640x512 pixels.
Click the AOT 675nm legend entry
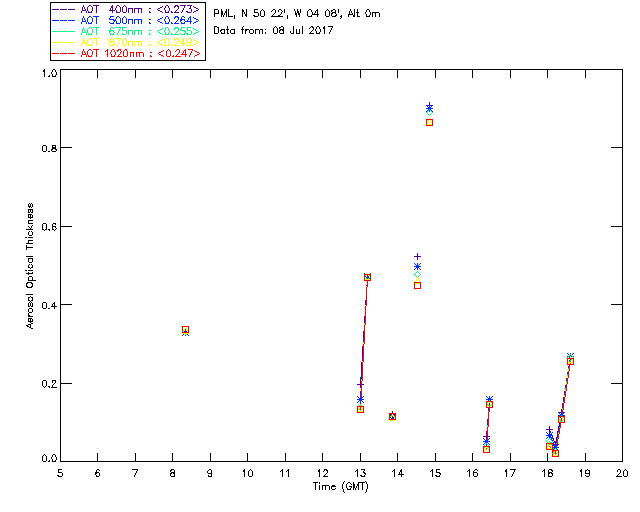coord(126,31)
